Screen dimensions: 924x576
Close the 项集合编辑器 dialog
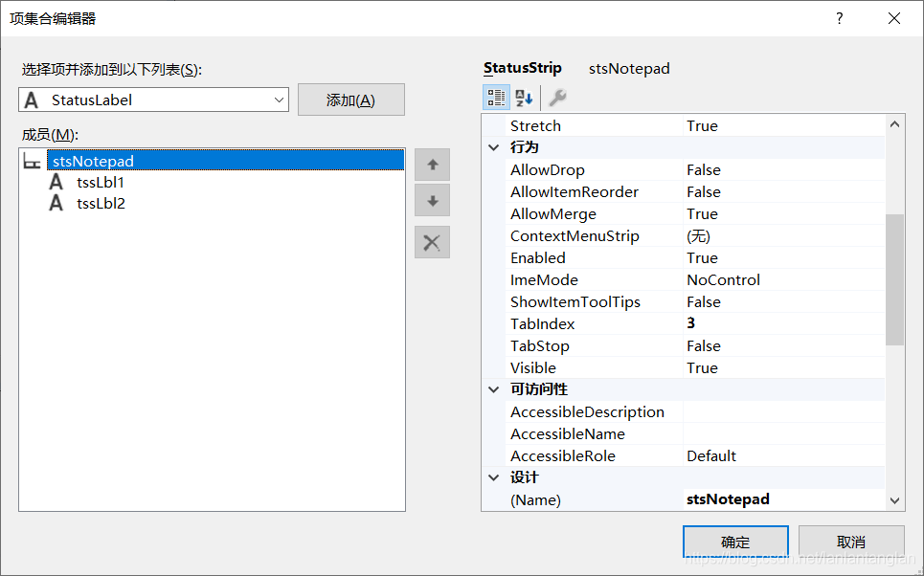pyautogui.click(x=894, y=18)
